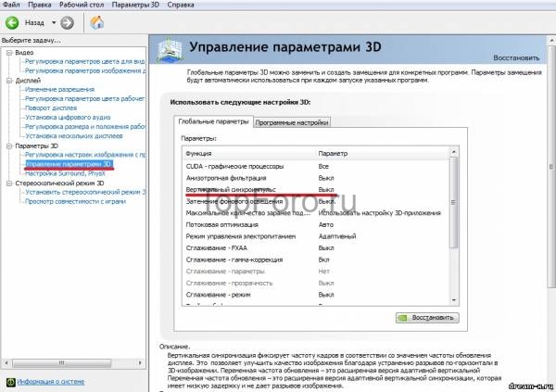Click the Функция column header
The height and width of the screenshot is (392, 556).
tap(249, 153)
